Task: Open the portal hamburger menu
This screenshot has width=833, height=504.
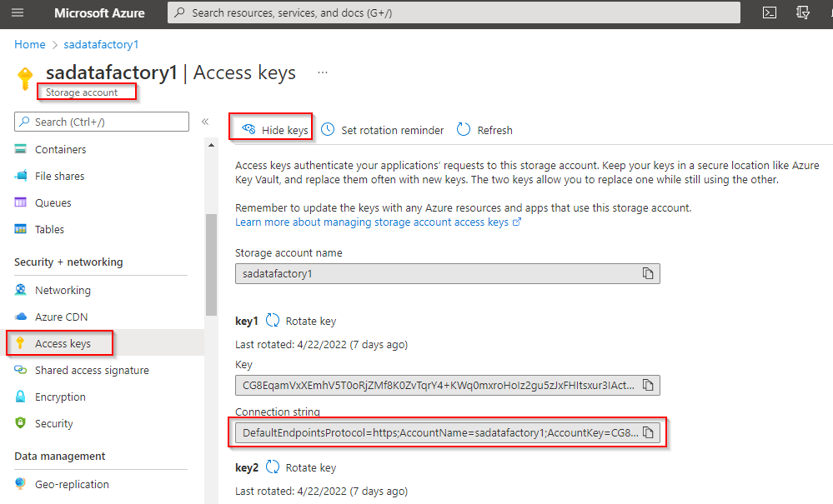Action: click(18, 12)
